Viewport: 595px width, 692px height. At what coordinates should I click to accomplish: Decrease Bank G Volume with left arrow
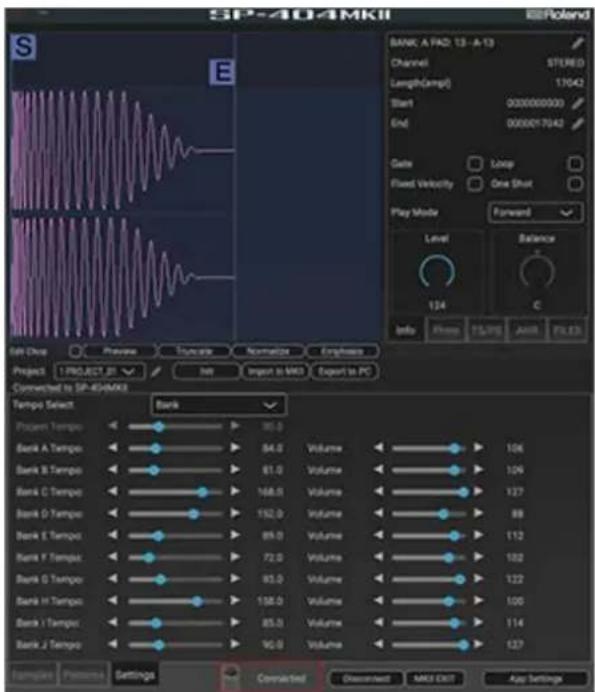click(378, 579)
